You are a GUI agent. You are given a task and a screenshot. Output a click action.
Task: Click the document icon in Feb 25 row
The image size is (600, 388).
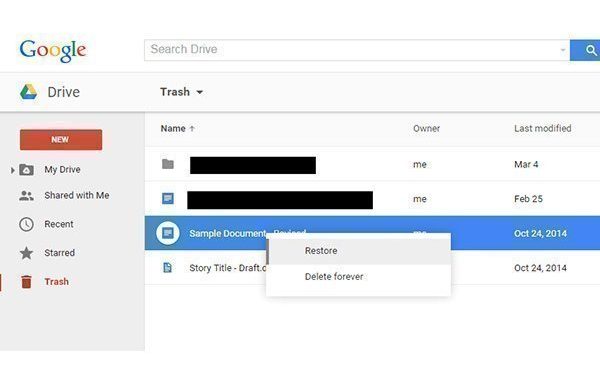[168, 199]
